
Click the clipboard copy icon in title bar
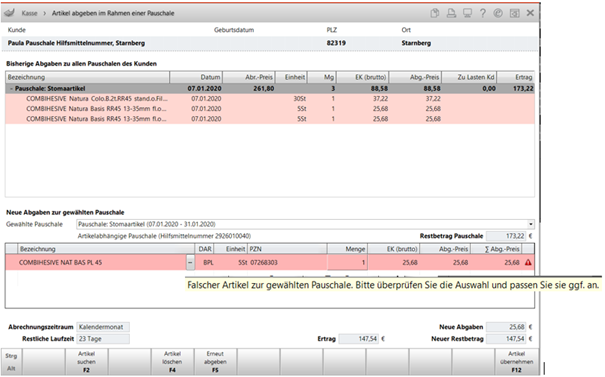435,13
